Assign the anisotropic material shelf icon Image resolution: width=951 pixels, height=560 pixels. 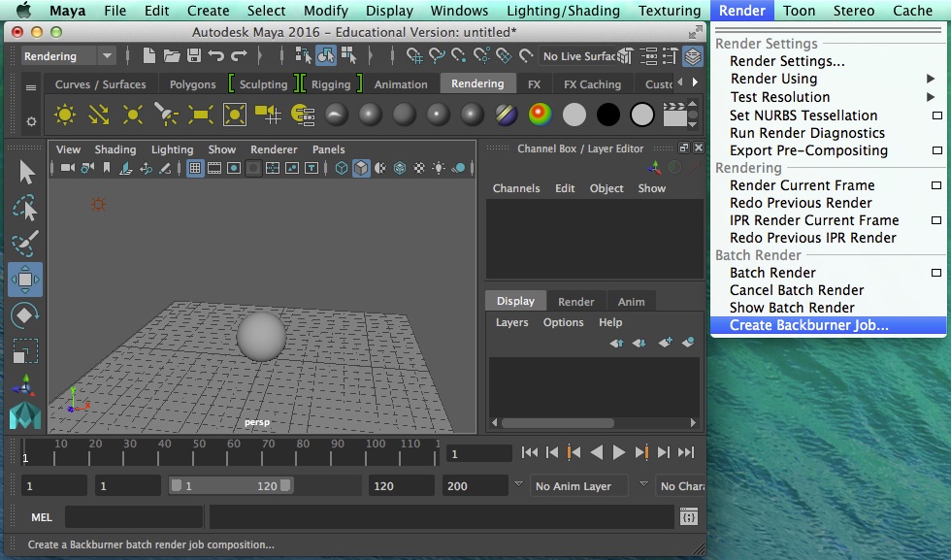pos(336,115)
